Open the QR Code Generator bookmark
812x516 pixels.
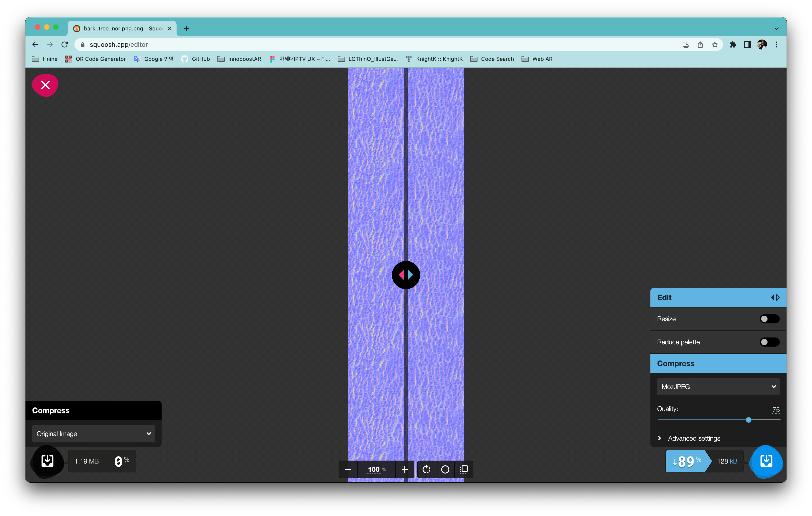coord(96,59)
